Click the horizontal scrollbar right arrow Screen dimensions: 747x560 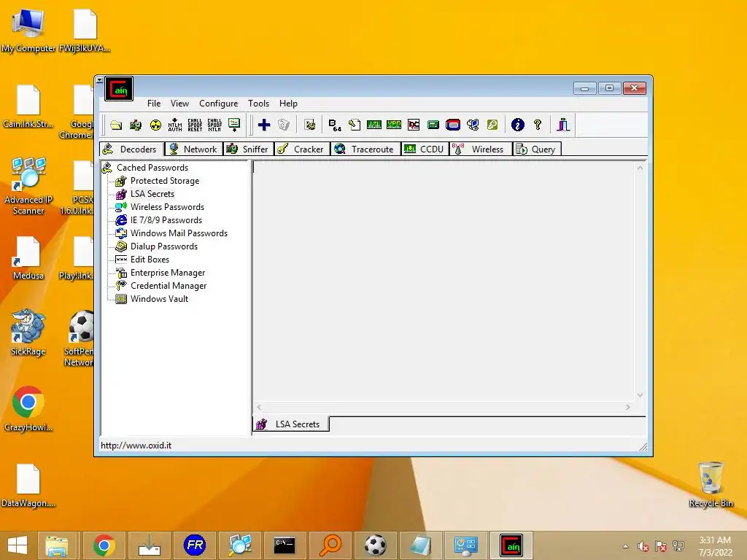[628, 407]
